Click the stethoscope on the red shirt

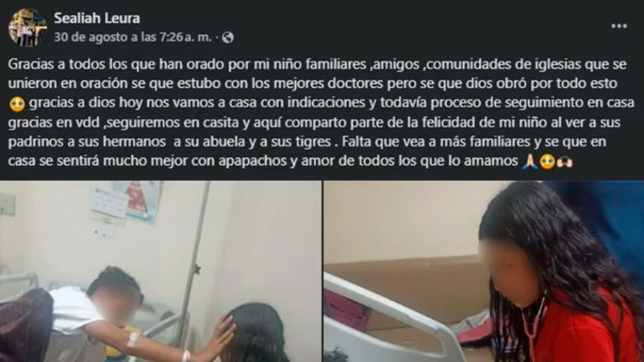pos(537,328)
